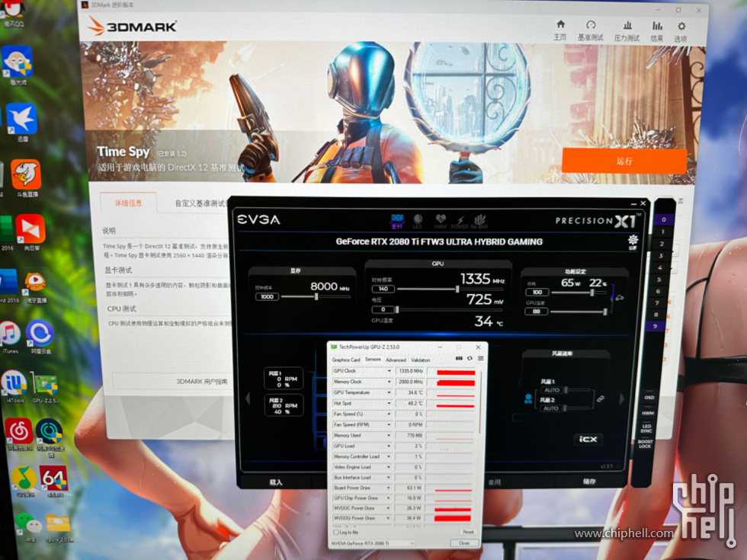Screen dimensions: 747x560
Task: Open the 3DMARK 用户指南 link
Action: [x=201, y=382]
